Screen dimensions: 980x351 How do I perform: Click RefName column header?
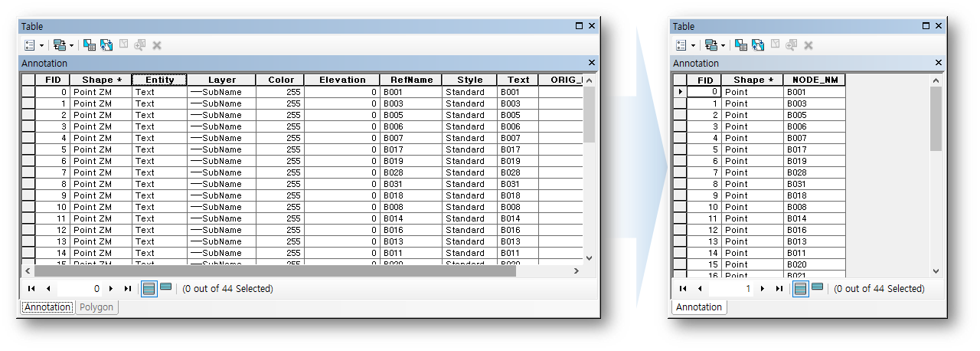tap(411, 80)
